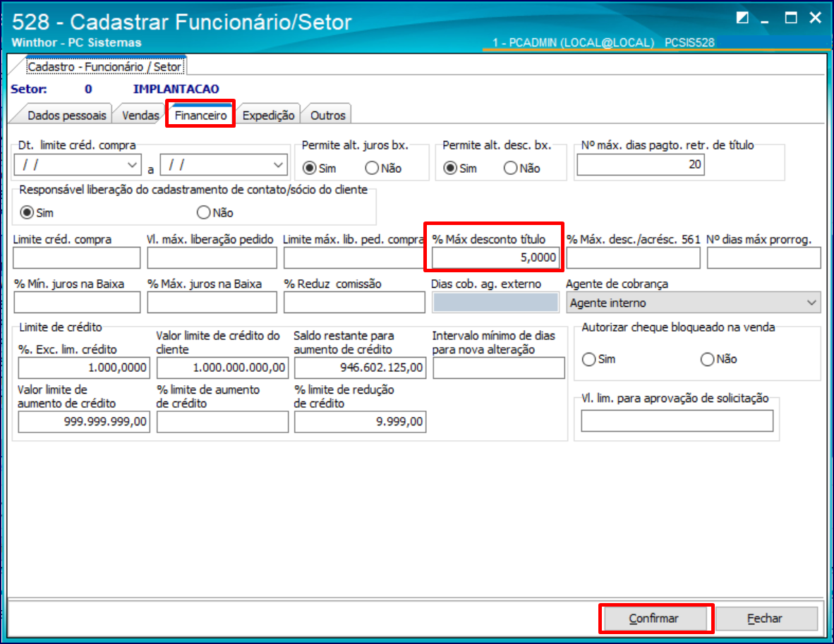The height and width of the screenshot is (644, 834).
Task: Edit Valor limite de crédito do cliente field
Action: click(x=222, y=367)
